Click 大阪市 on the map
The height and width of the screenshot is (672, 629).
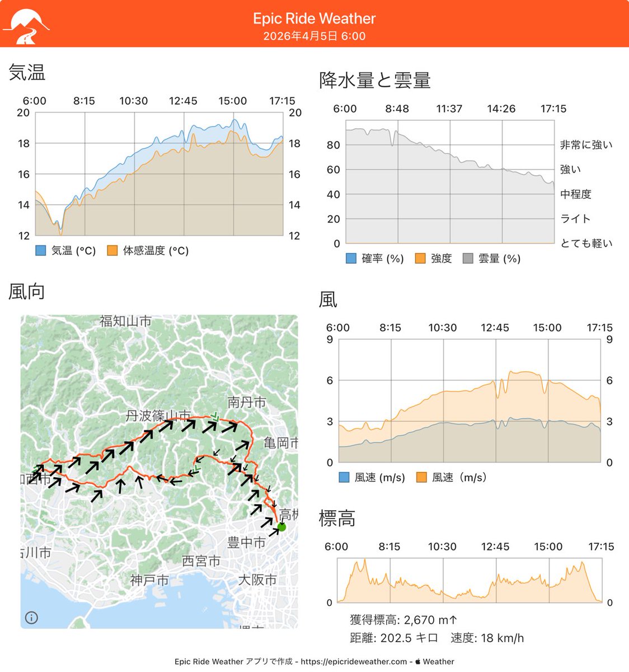pos(257,580)
